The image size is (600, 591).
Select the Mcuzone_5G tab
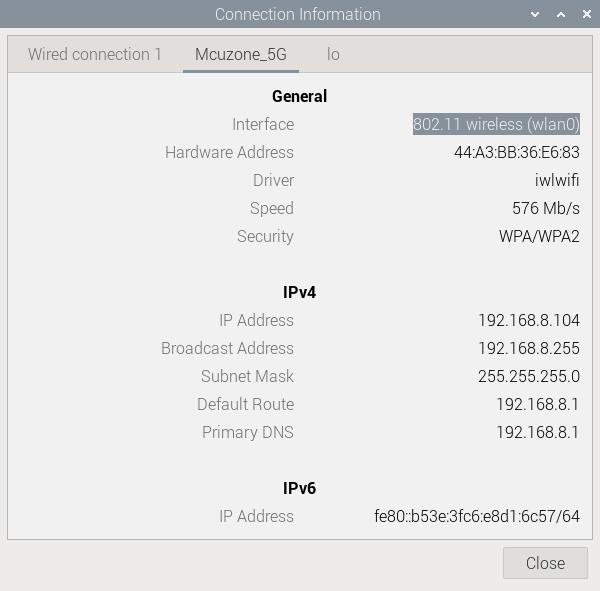click(x=241, y=55)
